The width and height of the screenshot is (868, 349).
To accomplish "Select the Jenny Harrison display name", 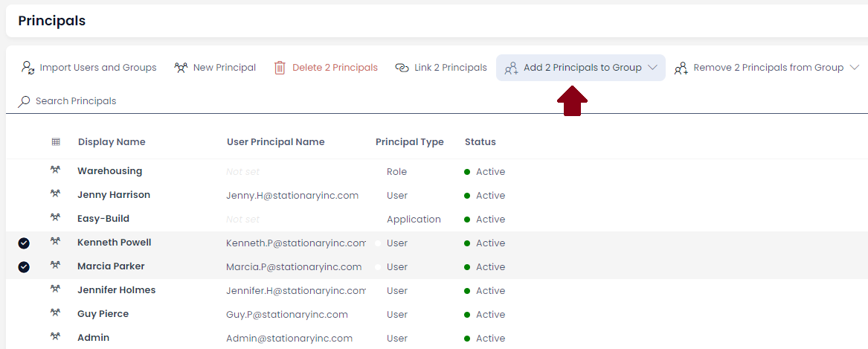I will tap(114, 195).
